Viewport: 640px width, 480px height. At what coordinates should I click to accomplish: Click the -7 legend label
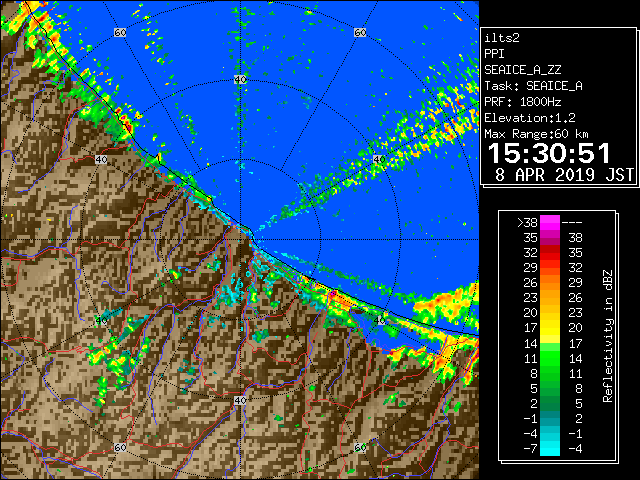(530, 449)
